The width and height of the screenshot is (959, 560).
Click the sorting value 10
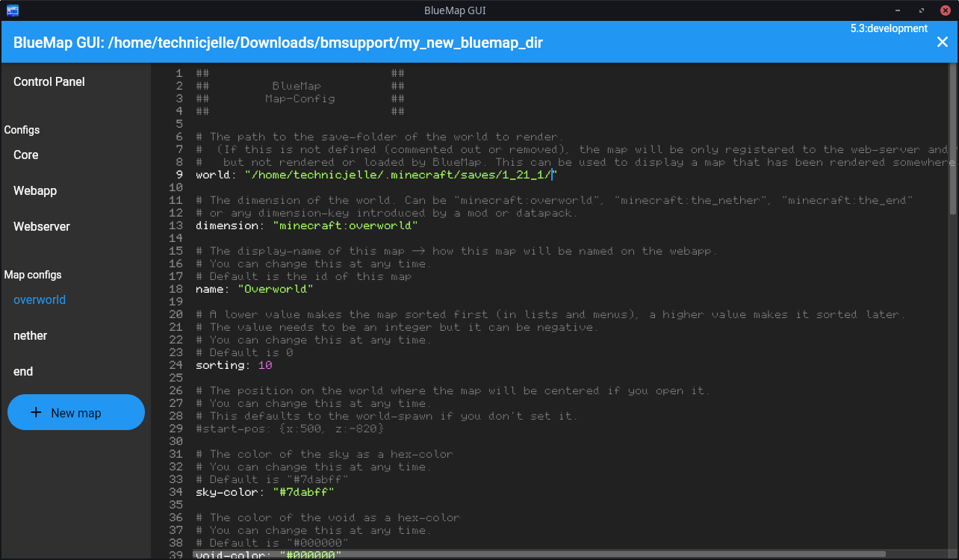(265, 365)
